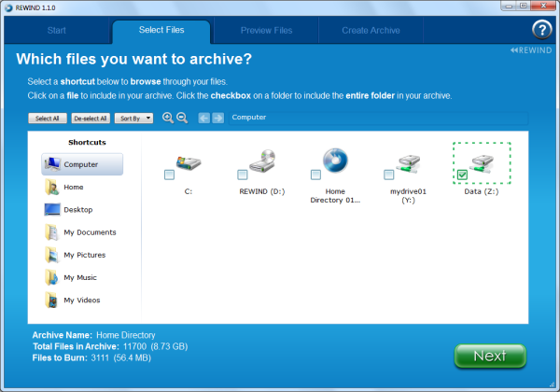This screenshot has height=392, width=560.
Task: Click the 'REWIND (D:)' label
Action: (x=262, y=191)
